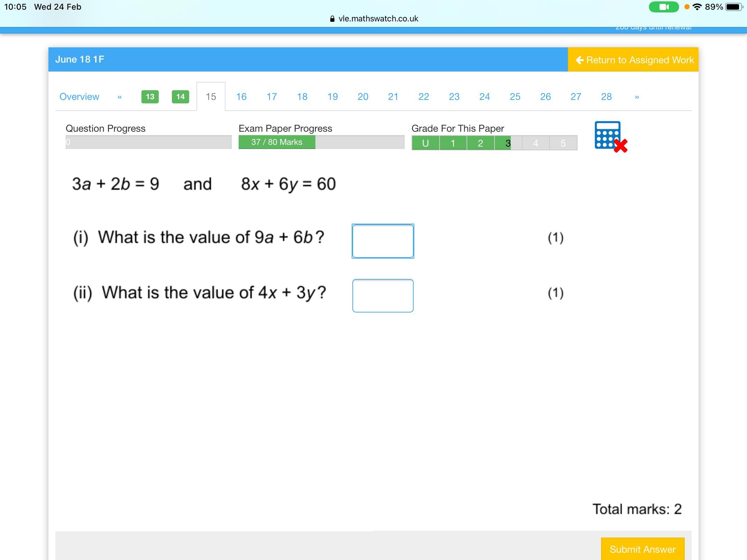Tap the Wi-Fi status icon
The height and width of the screenshot is (560, 747).
coord(697,7)
